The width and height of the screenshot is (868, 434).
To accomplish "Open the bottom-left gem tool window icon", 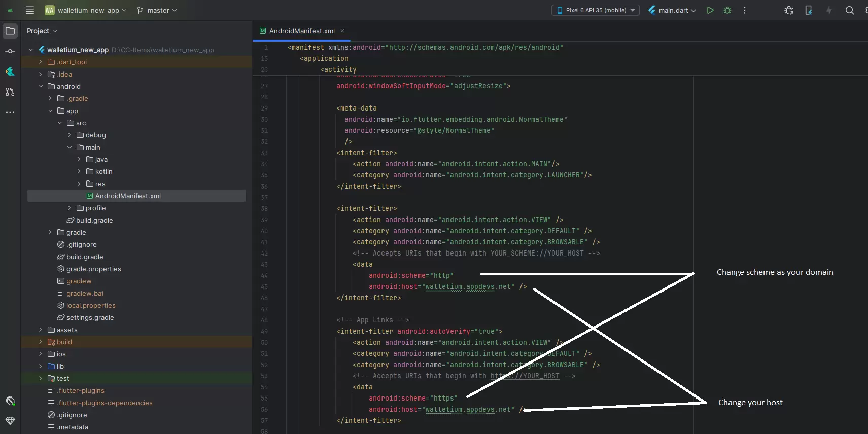I will tap(10, 421).
